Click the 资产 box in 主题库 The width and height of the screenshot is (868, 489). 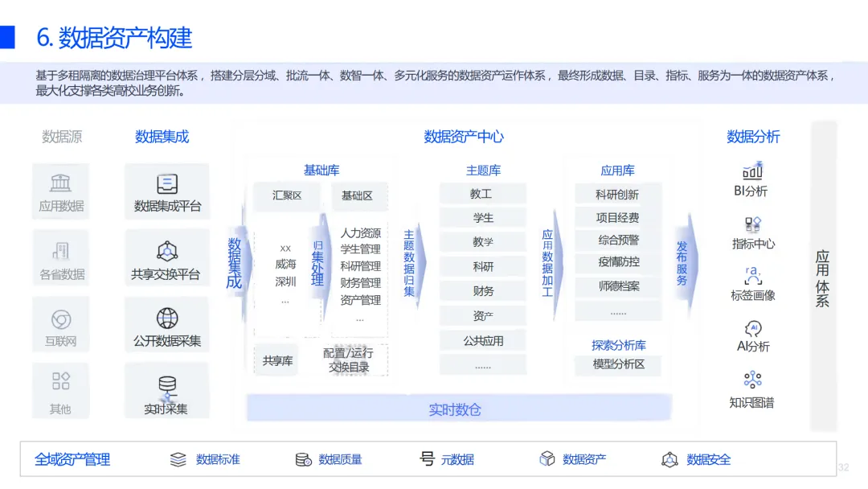[482, 315]
